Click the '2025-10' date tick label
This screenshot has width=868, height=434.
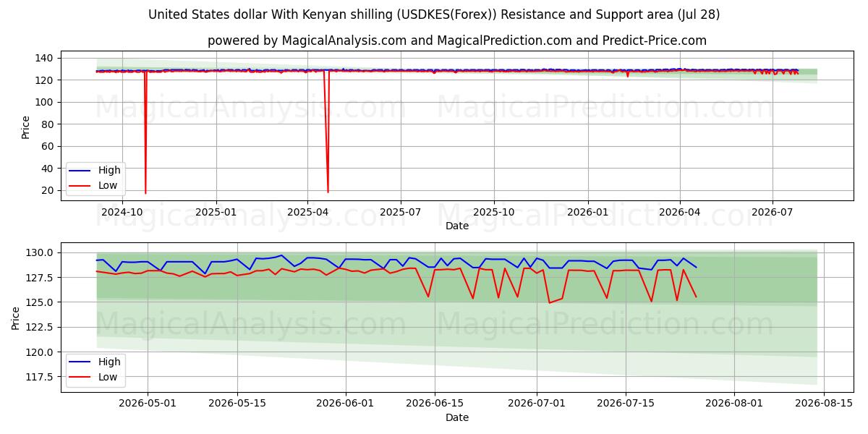494,212
